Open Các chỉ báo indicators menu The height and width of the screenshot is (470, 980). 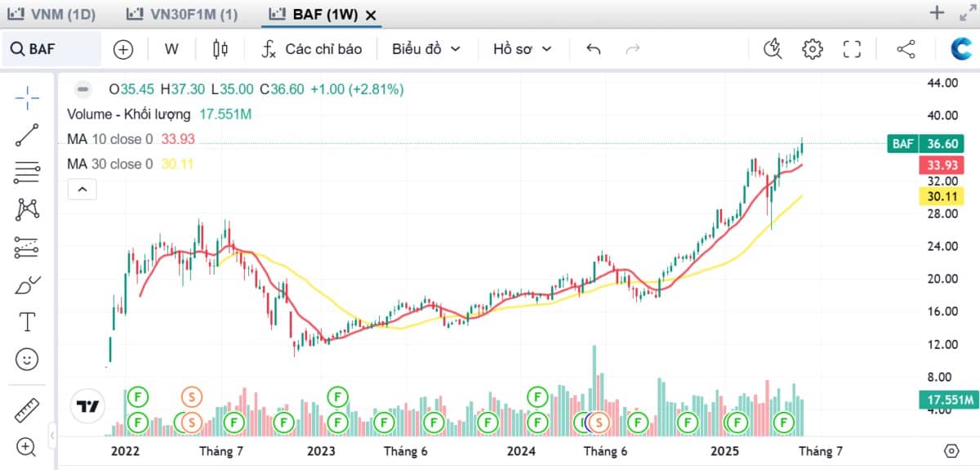click(x=311, y=49)
